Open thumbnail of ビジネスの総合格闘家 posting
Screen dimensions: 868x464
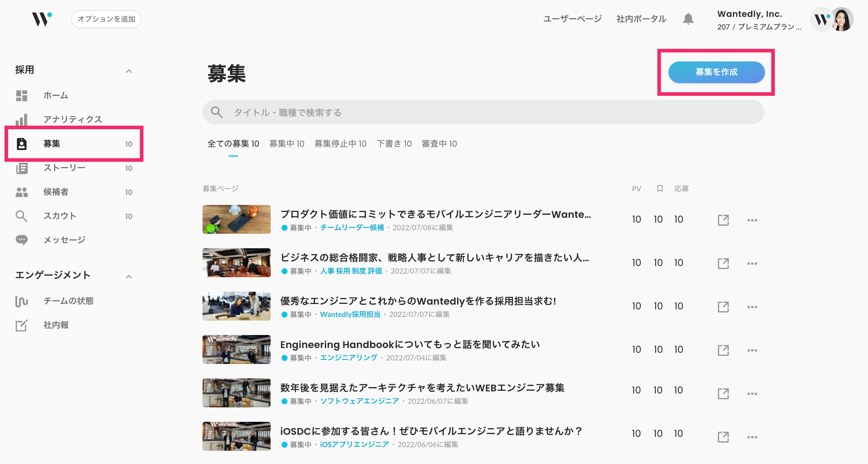(x=237, y=263)
